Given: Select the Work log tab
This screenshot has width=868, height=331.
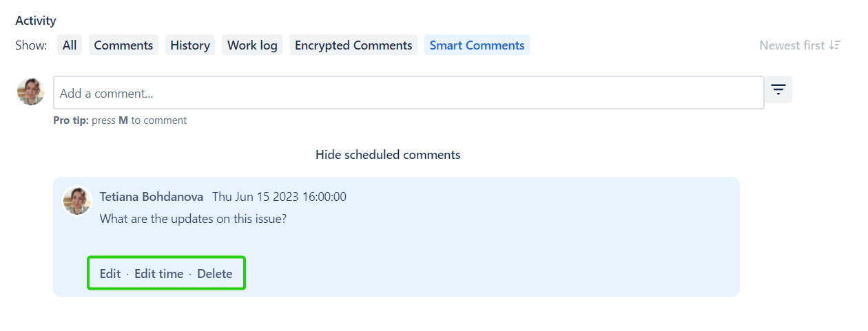Looking at the screenshot, I should [252, 45].
